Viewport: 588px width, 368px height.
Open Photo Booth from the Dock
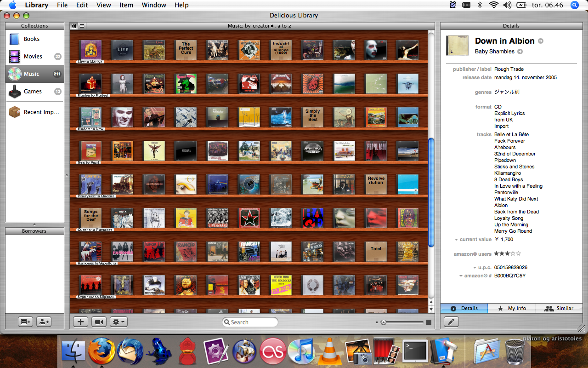coord(386,352)
